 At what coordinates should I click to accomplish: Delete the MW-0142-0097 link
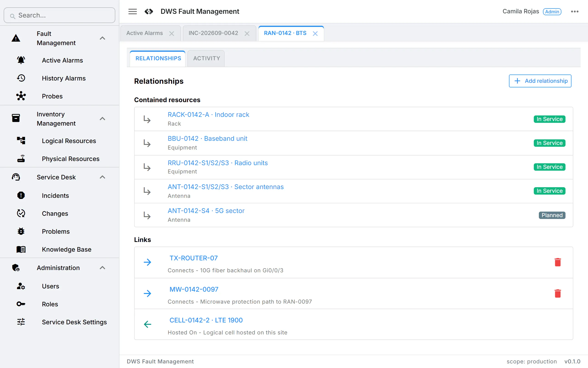click(558, 293)
